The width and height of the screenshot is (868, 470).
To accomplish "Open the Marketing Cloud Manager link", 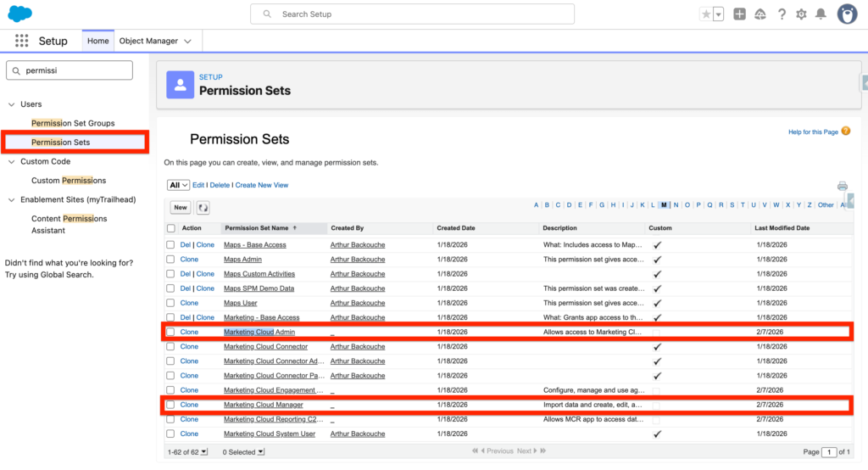I will [263, 405].
